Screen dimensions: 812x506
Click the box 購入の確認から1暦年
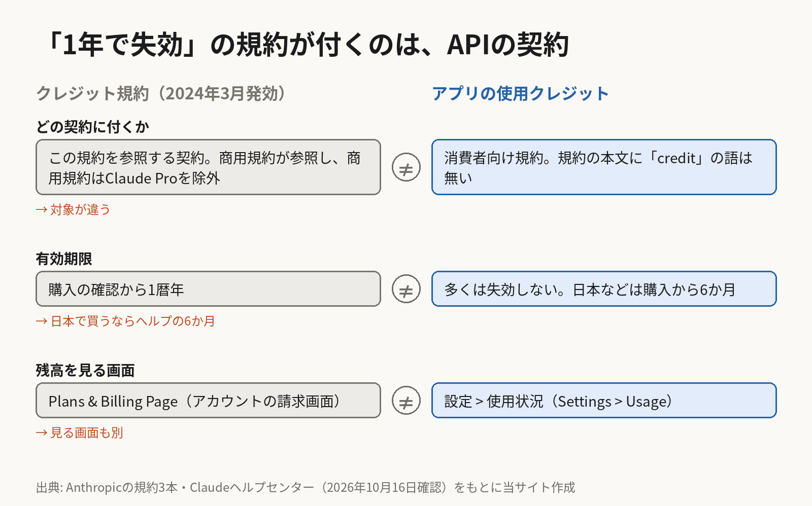[208, 289]
